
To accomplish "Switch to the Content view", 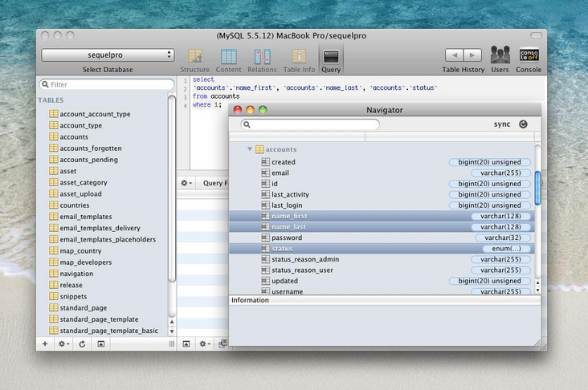I will [228, 57].
